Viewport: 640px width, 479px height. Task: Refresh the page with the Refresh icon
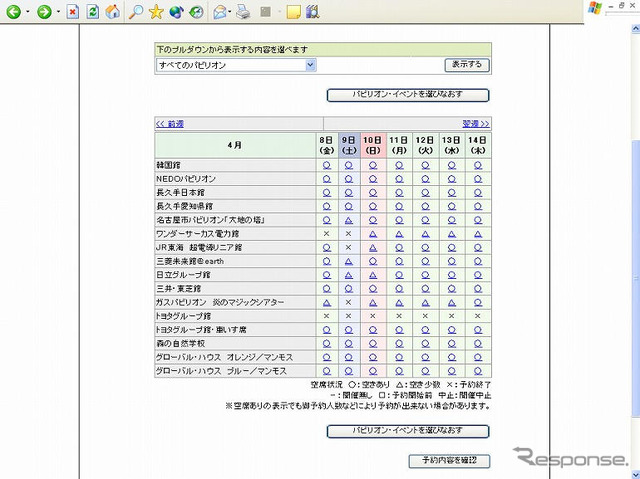pyautogui.click(x=93, y=12)
